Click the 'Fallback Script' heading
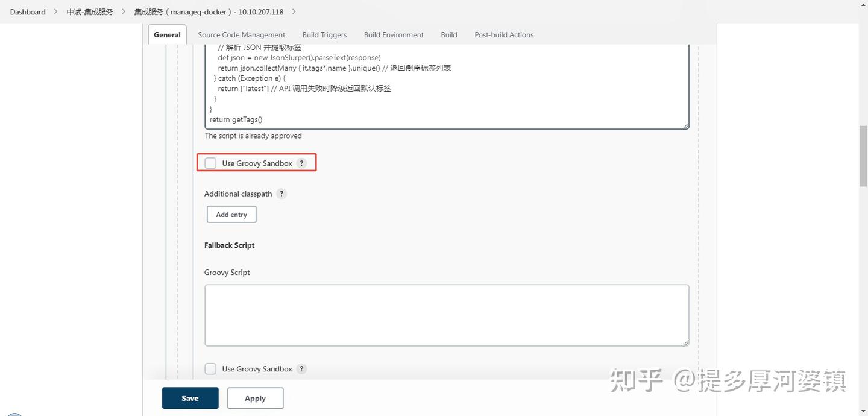This screenshot has height=416, width=868. tap(229, 245)
